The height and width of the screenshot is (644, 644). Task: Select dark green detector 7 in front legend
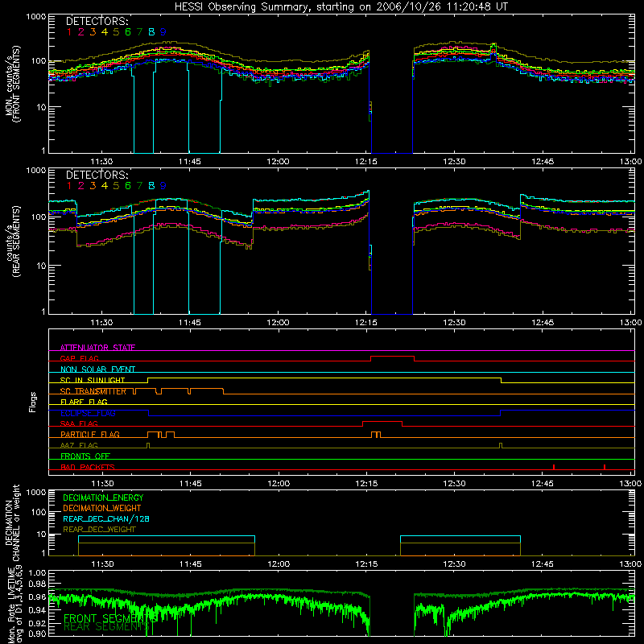point(139,32)
